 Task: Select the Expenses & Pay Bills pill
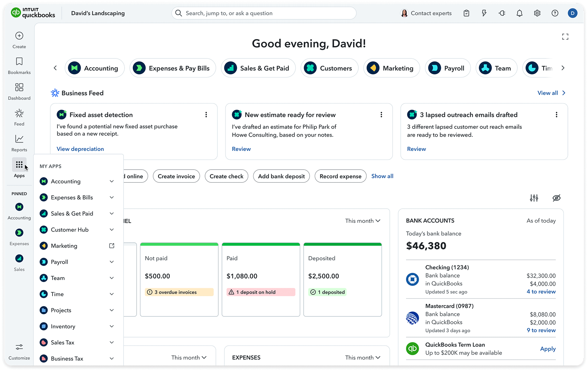click(x=173, y=68)
